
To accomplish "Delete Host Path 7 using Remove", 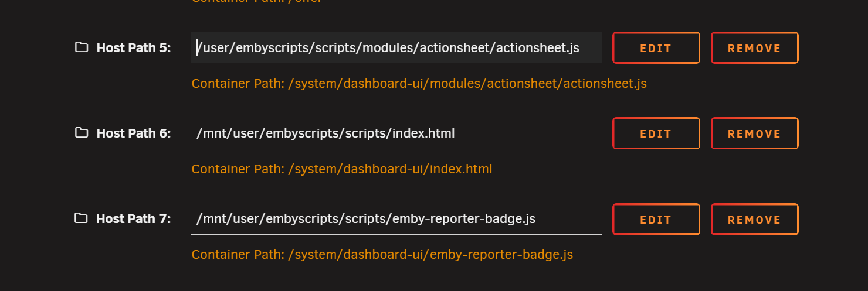I will pos(754,220).
